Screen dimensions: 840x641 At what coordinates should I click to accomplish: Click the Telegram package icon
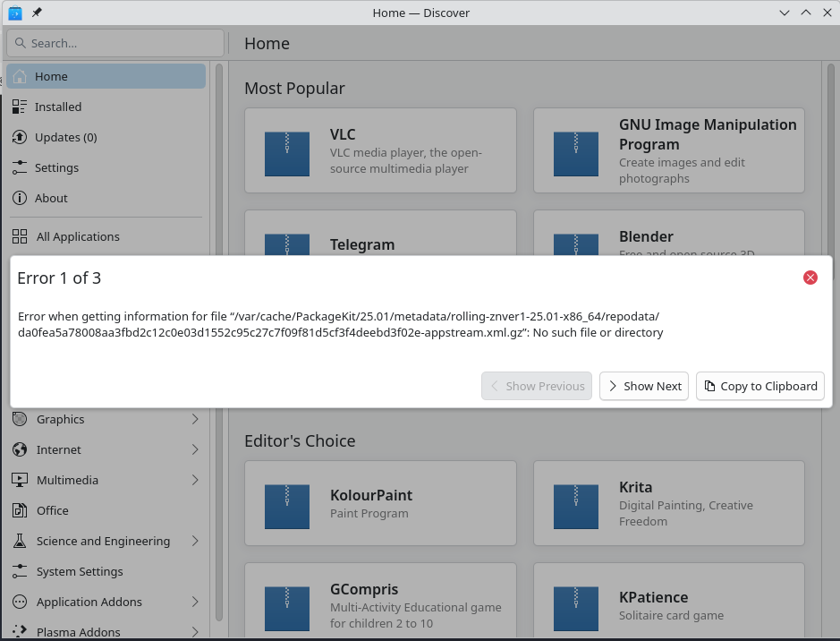point(287,245)
